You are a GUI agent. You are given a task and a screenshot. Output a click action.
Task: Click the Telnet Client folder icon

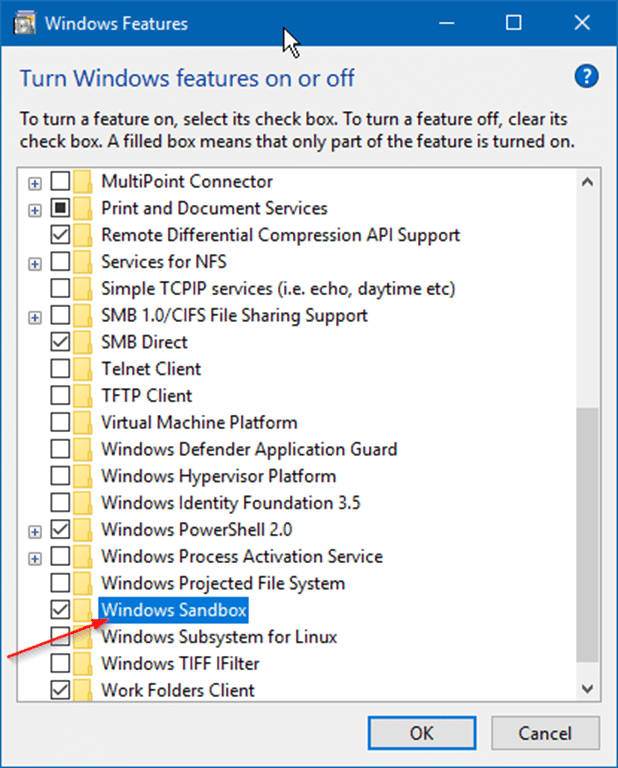83,369
